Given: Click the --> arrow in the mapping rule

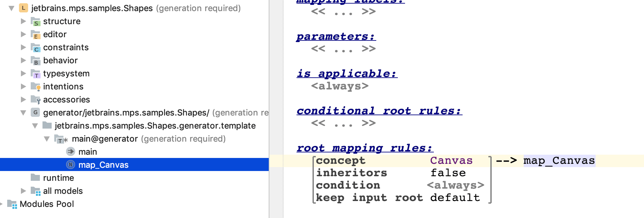Looking at the screenshot, I should (506, 161).
